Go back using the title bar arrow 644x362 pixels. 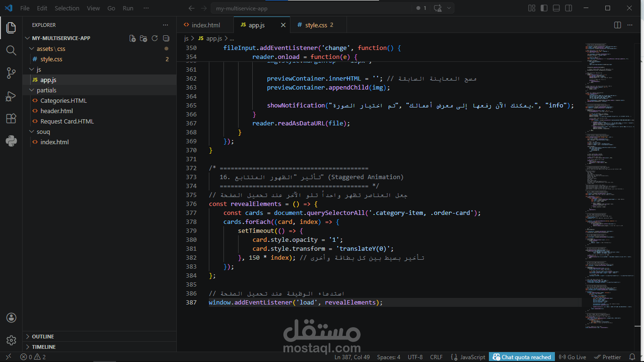tap(191, 8)
